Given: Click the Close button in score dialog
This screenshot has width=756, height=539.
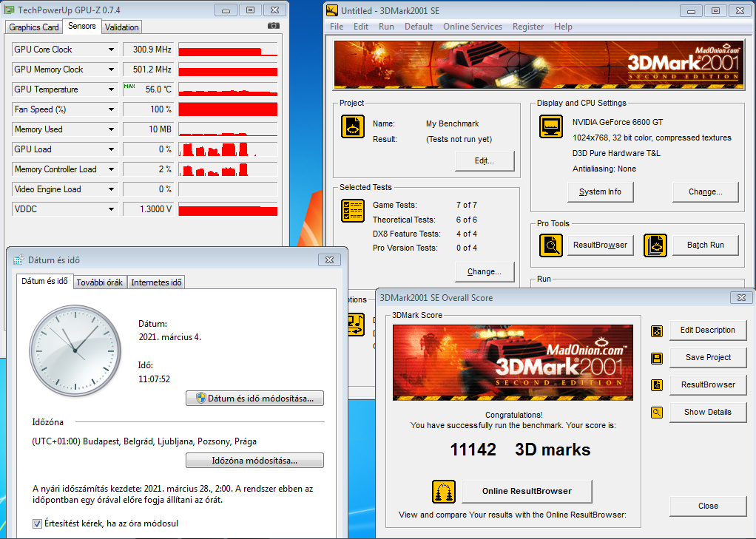Looking at the screenshot, I should (x=708, y=506).
